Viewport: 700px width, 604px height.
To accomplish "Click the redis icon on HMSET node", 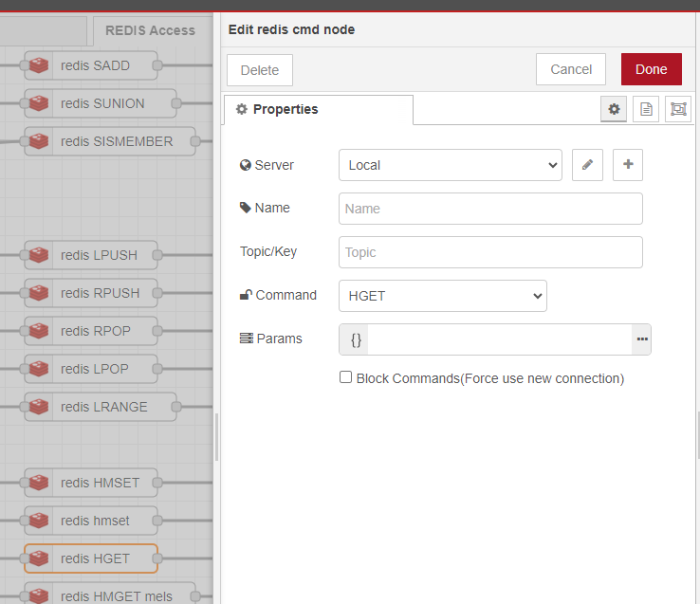I will coord(39,483).
